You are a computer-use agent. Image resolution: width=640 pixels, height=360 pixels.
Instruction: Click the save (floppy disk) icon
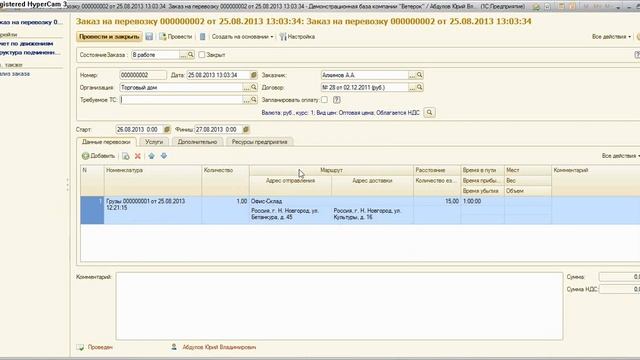[149, 37]
